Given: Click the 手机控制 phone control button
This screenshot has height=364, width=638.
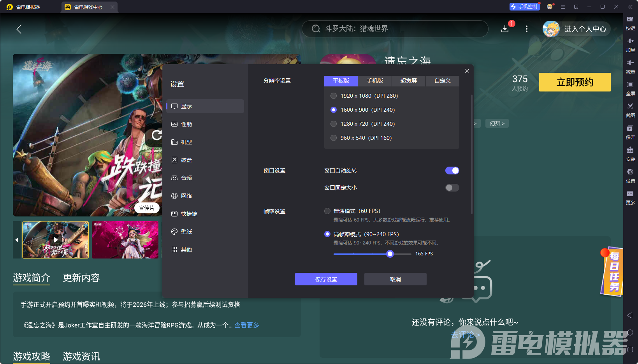Looking at the screenshot, I should click(524, 7).
